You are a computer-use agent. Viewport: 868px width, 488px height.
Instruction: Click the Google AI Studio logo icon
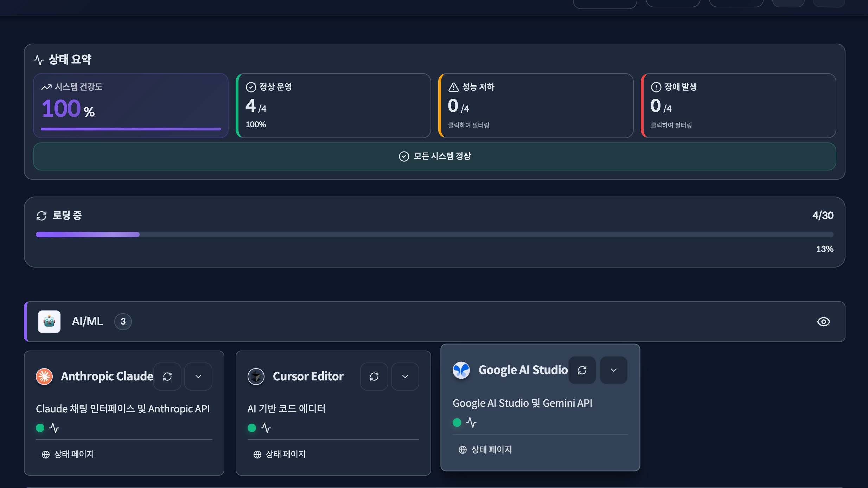coord(461,370)
